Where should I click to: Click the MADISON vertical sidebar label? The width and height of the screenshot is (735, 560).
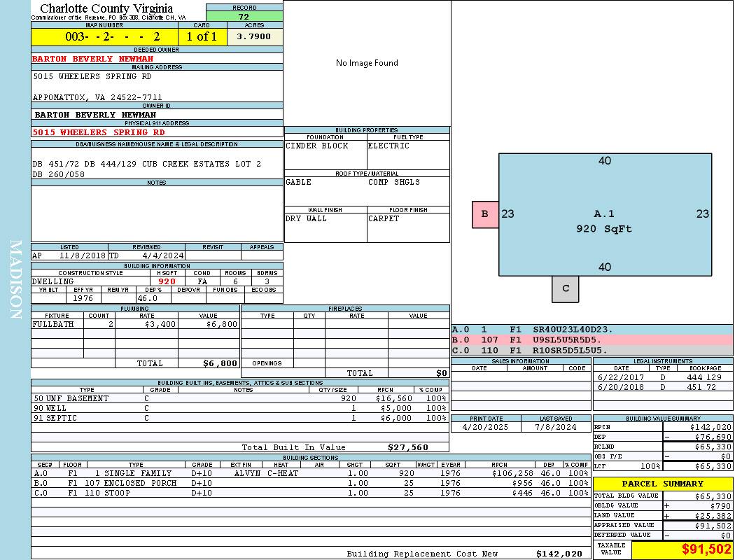tap(15, 280)
